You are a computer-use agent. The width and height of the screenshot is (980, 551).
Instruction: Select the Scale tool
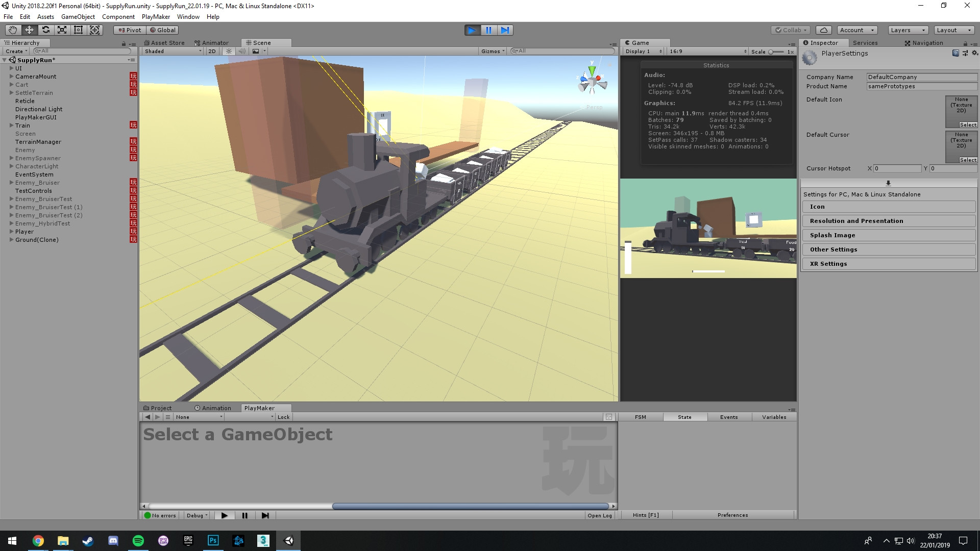[62, 30]
